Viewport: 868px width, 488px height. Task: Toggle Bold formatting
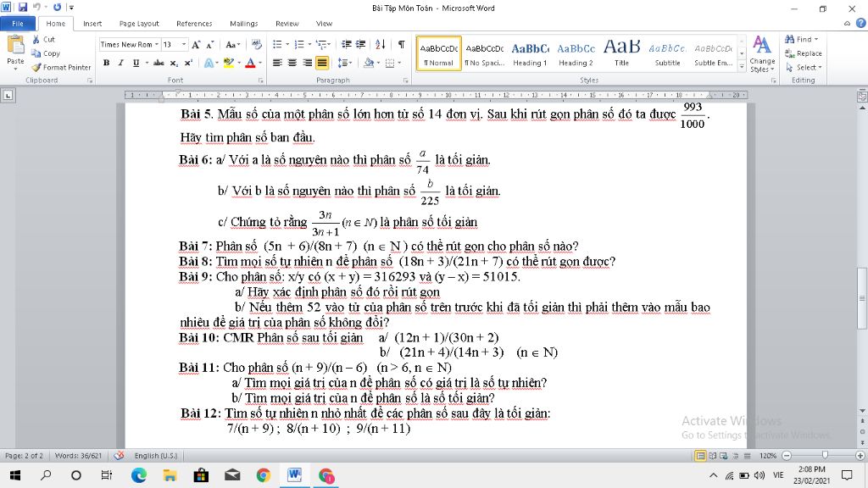click(106, 63)
